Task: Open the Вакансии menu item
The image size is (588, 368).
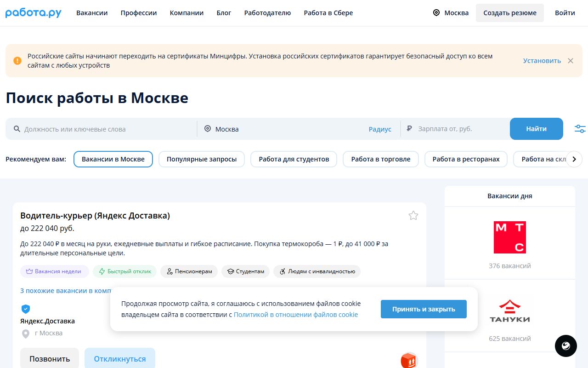Action: click(92, 13)
